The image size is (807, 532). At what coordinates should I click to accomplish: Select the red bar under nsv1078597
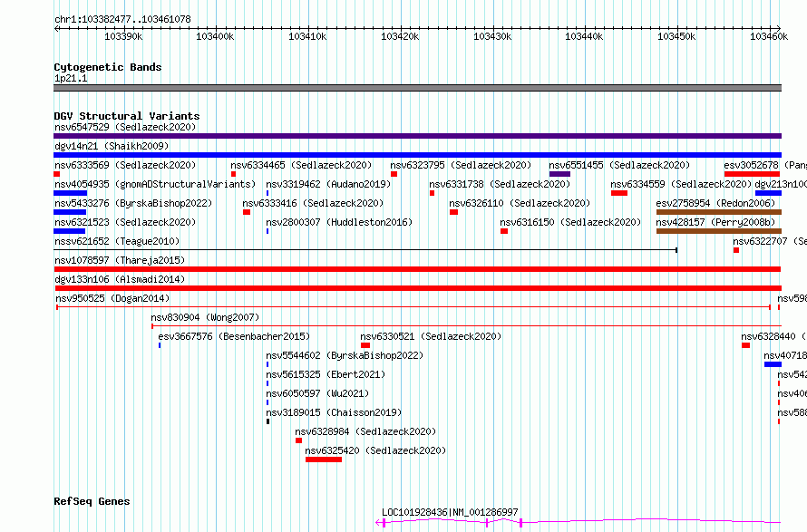[x=417, y=269]
